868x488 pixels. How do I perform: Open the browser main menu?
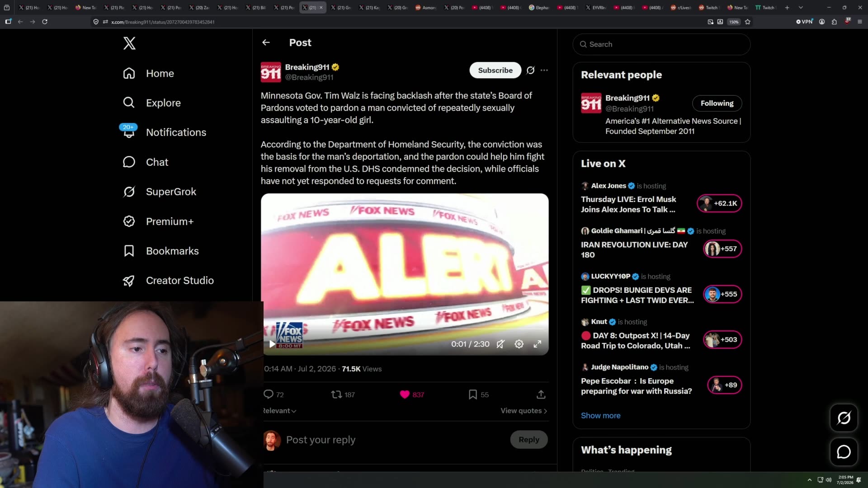pyautogui.click(x=860, y=22)
